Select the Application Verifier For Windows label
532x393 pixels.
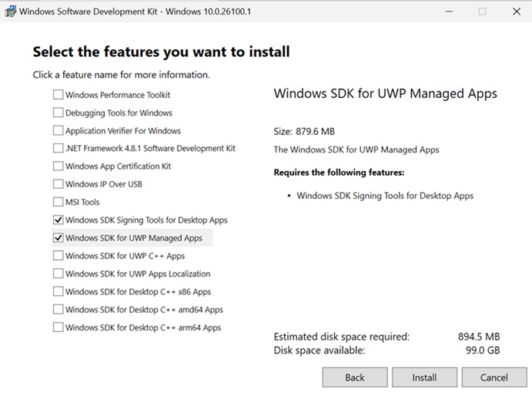[x=123, y=131]
